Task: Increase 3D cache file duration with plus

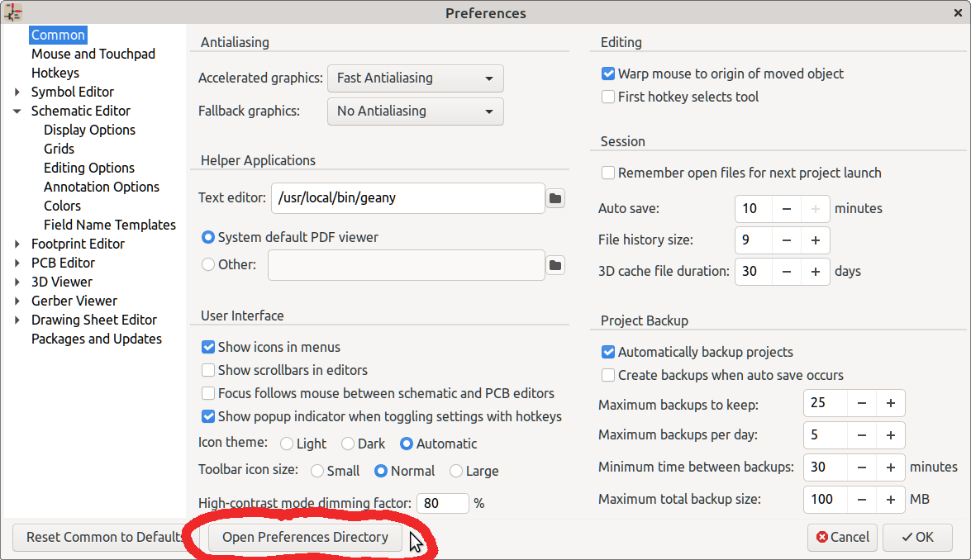Action: coord(816,272)
